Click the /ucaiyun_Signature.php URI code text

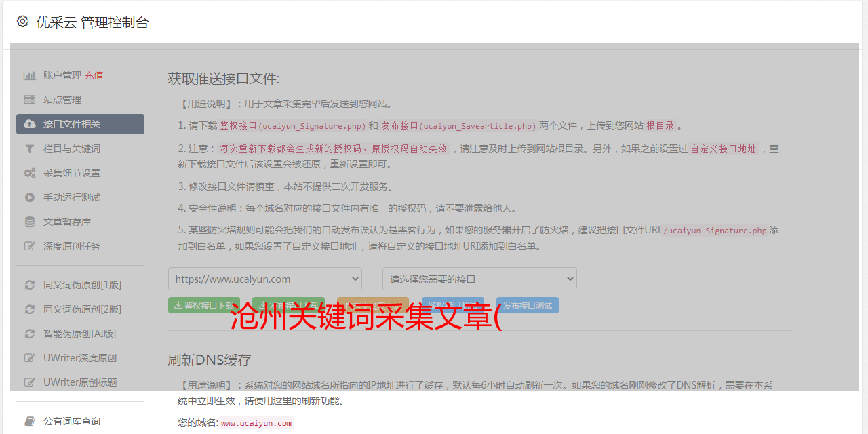click(715, 230)
